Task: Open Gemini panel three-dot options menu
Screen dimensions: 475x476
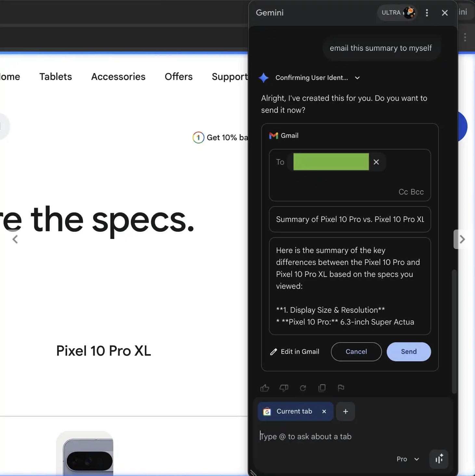Action: [427, 13]
